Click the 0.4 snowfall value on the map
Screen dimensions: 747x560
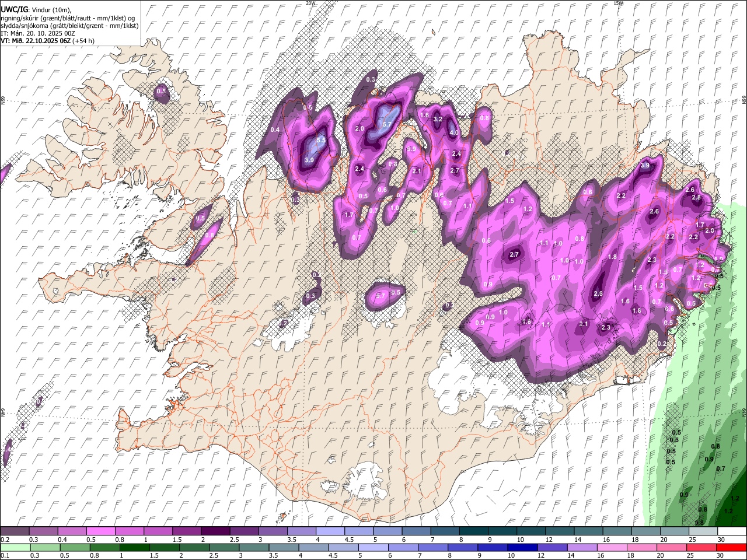(275, 129)
